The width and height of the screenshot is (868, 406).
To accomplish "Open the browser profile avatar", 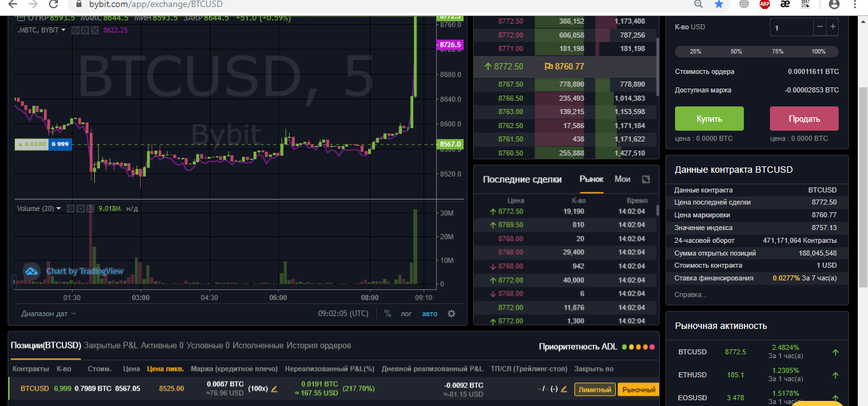I will pyautogui.click(x=834, y=4).
